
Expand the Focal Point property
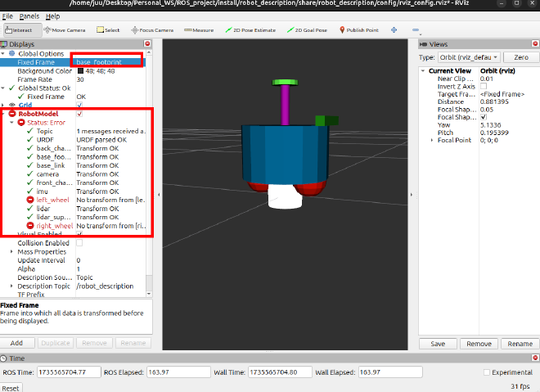tap(432, 140)
